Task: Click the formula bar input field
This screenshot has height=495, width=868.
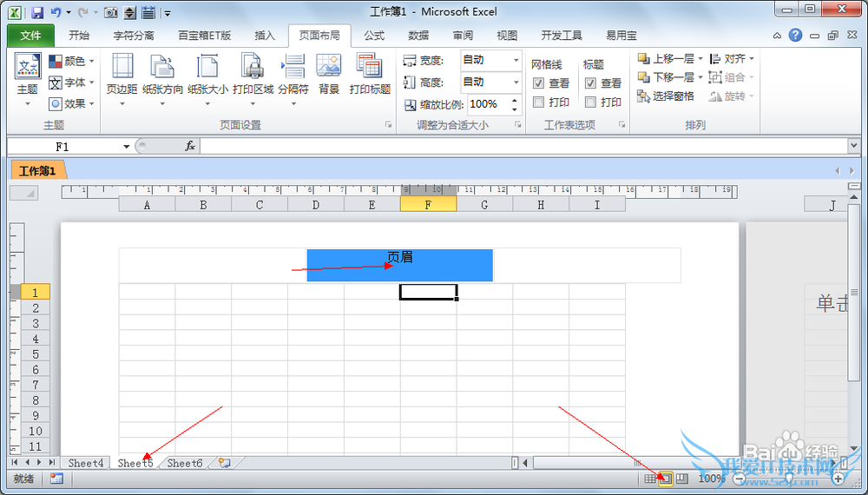Action: tap(523, 146)
